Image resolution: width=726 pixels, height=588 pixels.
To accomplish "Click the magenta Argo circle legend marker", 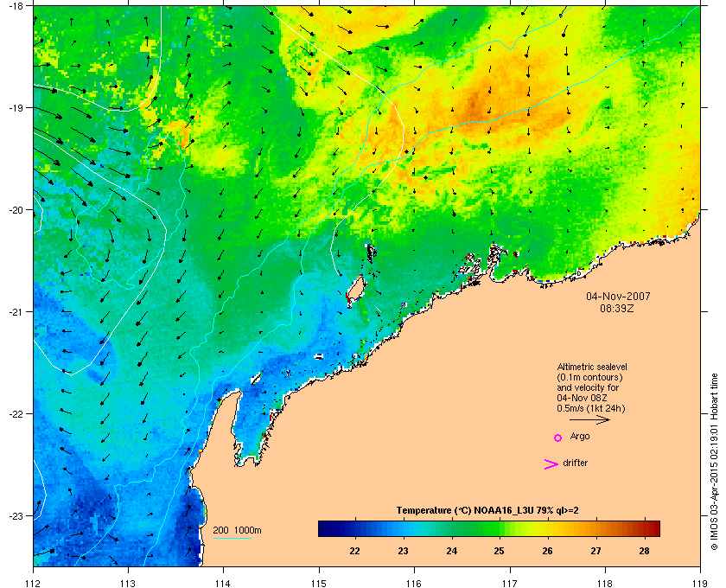I will click(558, 438).
